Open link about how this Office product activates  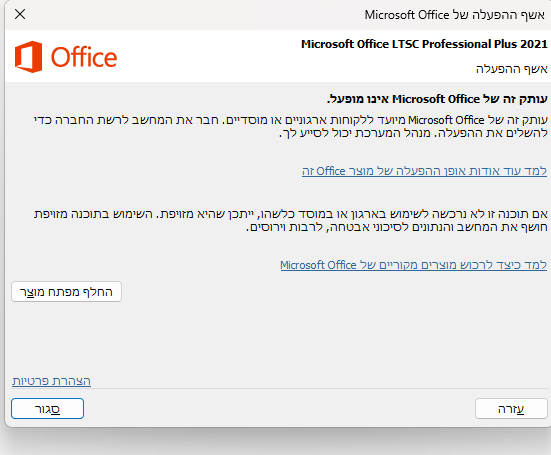(x=424, y=171)
